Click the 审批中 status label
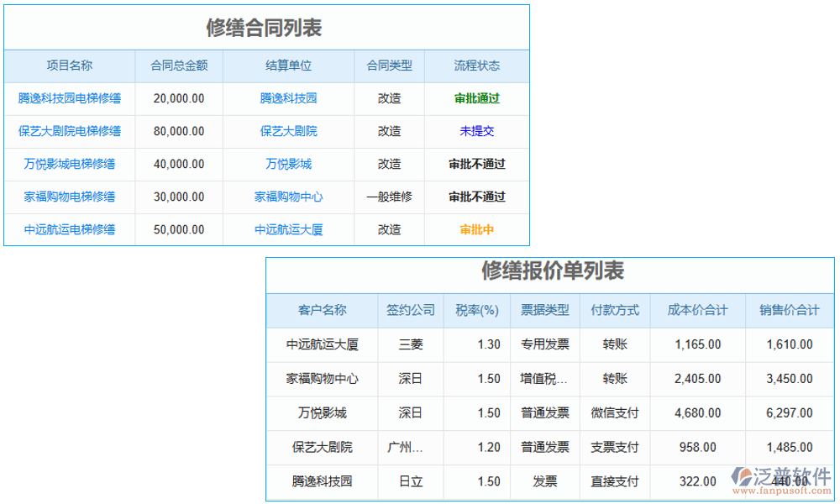840x504 pixels. pos(479,229)
